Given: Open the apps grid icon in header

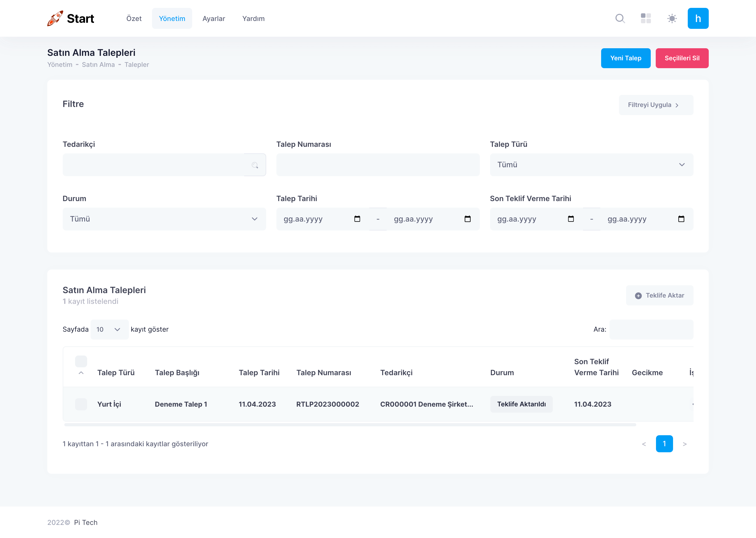Looking at the screenshot, I should (x=645, y=19).
